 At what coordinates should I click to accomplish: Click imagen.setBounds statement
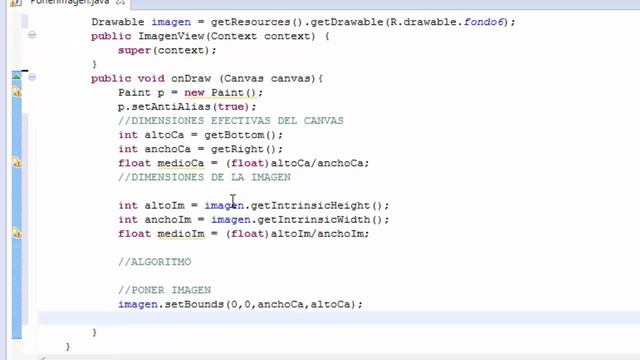point(240,304)
